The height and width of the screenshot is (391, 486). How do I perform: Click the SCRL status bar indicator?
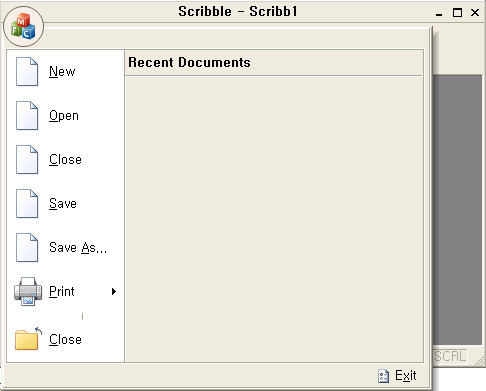coord(450,356)
